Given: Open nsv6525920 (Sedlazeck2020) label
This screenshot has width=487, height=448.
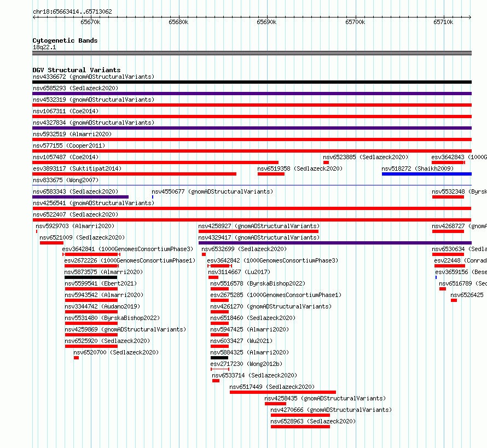Looking at the screenshot, I should 107,341.
